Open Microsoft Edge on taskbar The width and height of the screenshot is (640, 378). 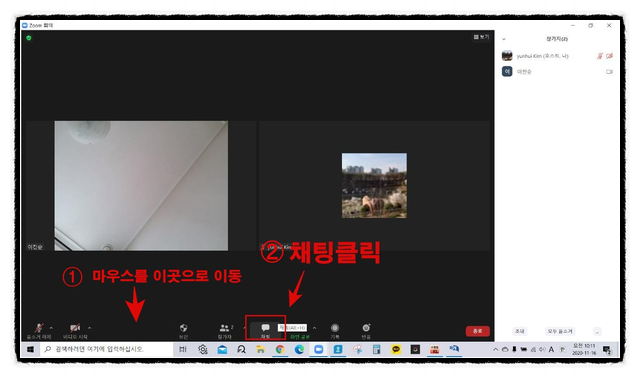pyautogui.click(x=299, y=349)
